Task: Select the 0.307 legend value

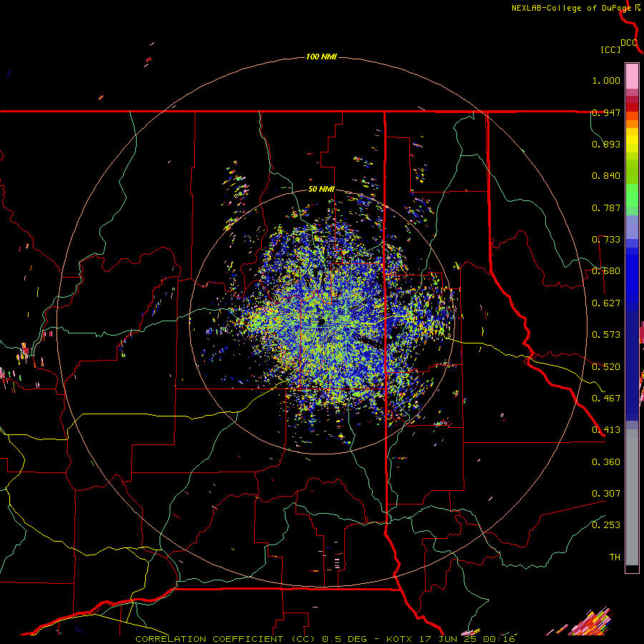Action: [x=606, y=494]
